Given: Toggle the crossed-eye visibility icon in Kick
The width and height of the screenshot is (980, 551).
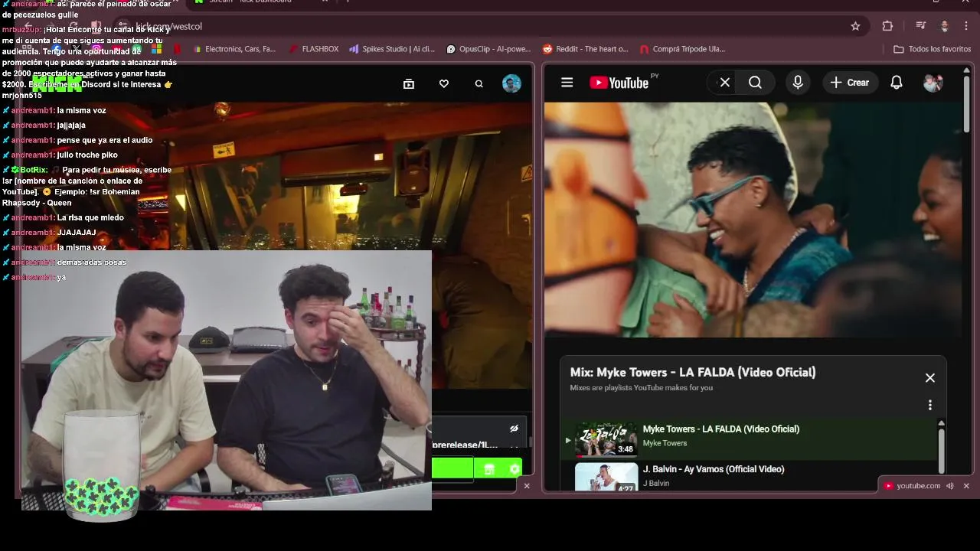Looking at the screenshot, I should (514, 429).
